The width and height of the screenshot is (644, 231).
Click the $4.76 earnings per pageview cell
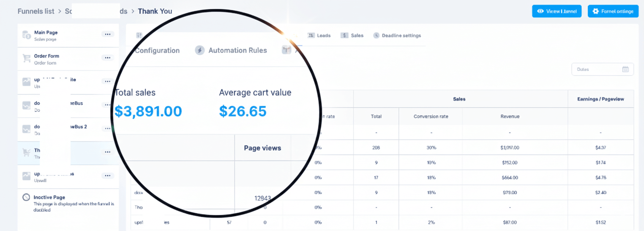pyautogui.click(x=601, y=178)
